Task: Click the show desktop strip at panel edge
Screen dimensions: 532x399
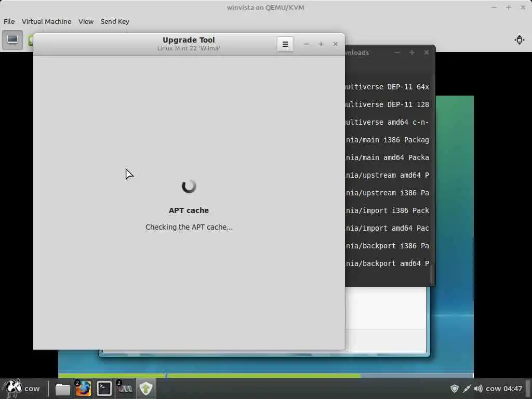Action: point(528,389)
